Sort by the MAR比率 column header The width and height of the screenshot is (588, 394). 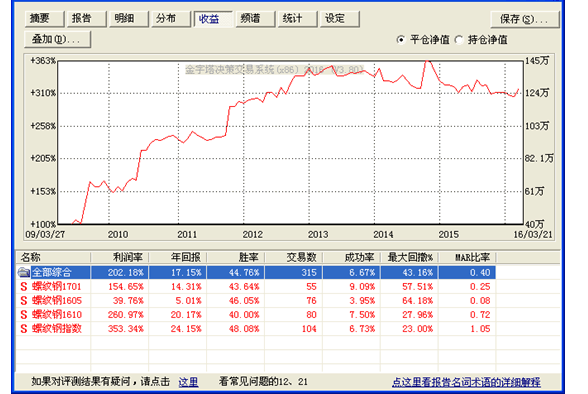[467, 258]
